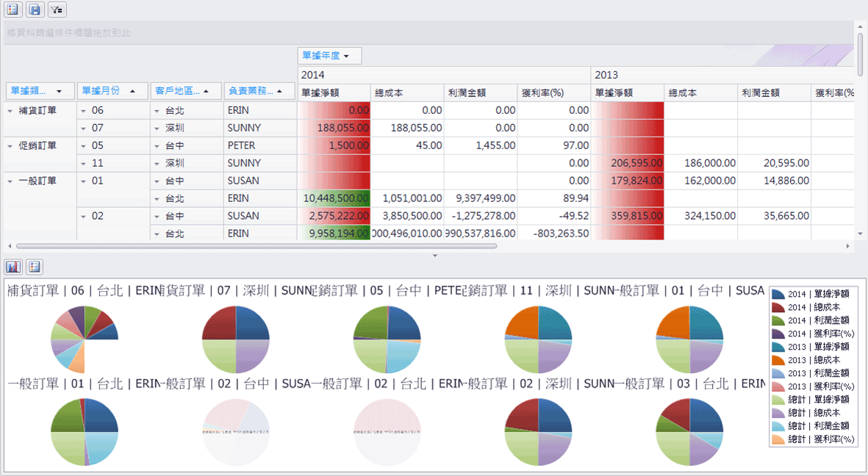Select the 一般訂單 | 01 | 台北 pie chart
Viewport: 868px width, 476px height.
click(84, 432)
